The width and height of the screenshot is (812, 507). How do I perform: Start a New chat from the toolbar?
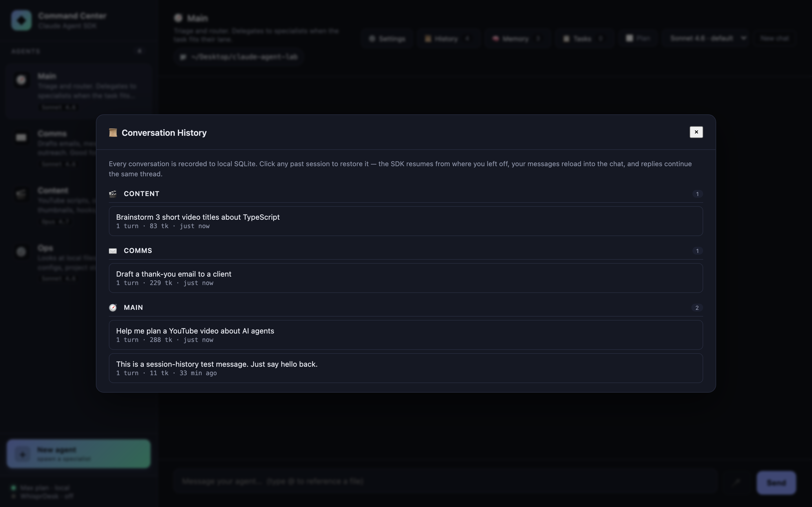pyautogui.click(x=775, y=39)
